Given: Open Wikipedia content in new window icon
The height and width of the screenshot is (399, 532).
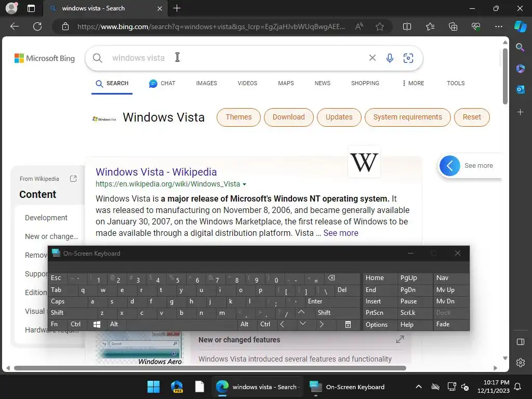Looking at the screenshot, I should (x=73, y=179).
